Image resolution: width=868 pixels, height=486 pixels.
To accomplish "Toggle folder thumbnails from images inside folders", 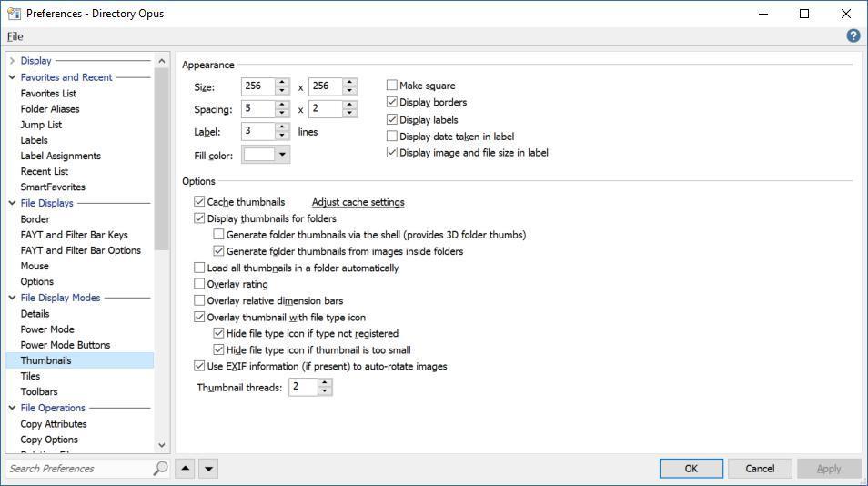I will point(218,251).
